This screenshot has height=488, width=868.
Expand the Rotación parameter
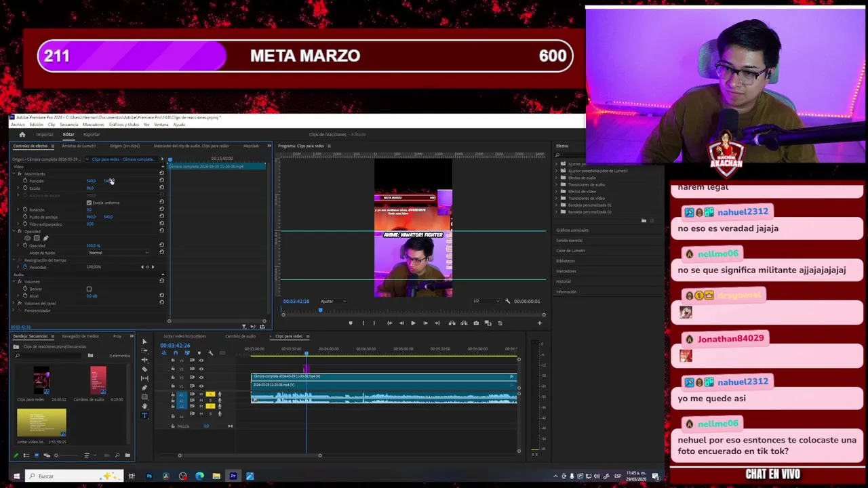pyautogui.click(x=19, y=209)
